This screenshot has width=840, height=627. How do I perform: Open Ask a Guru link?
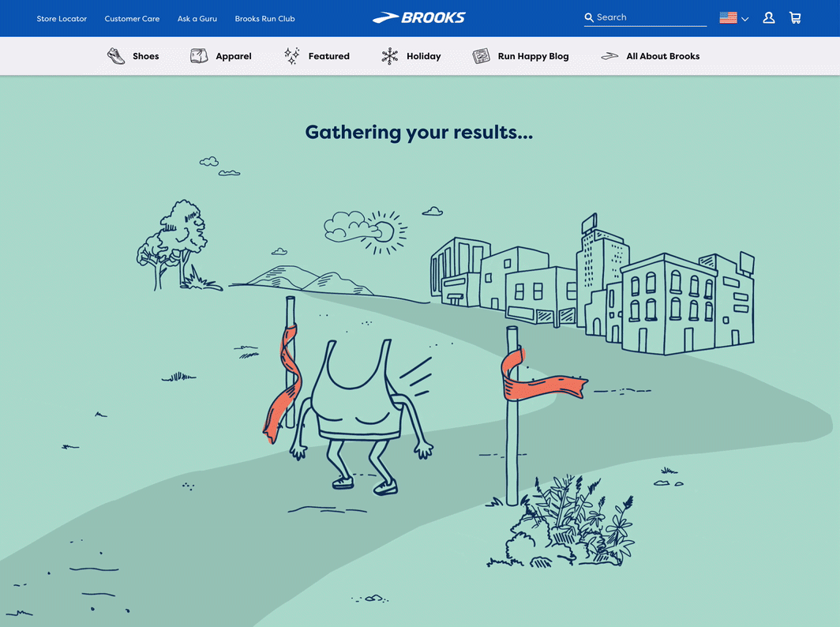(197, 19)
